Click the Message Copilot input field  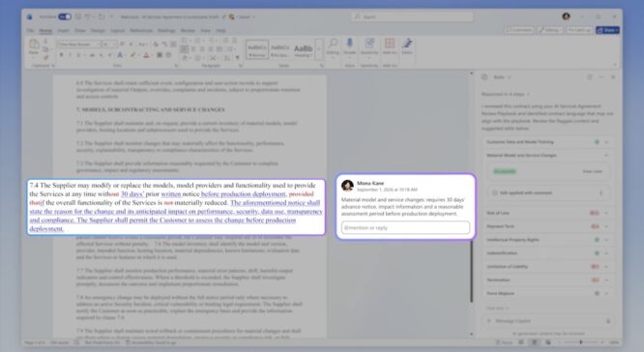coord(548,321)
